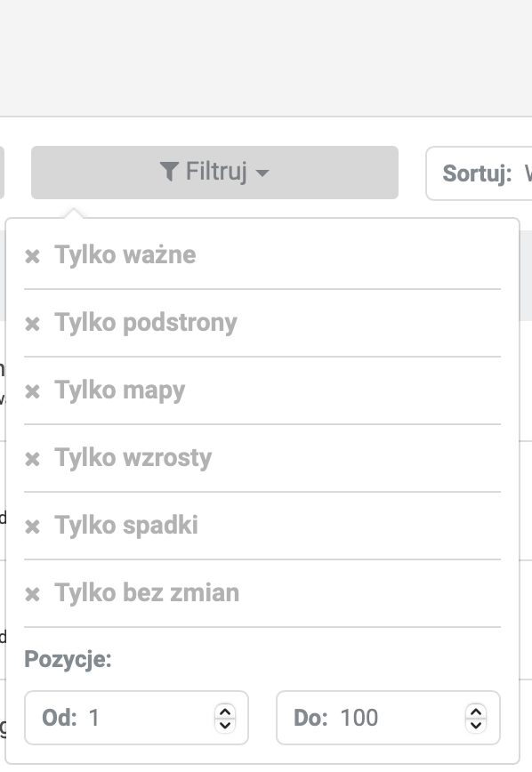Select Tylko wzrosty from filter menu
This screenshot has width=532, height=772.
[262, 458]
